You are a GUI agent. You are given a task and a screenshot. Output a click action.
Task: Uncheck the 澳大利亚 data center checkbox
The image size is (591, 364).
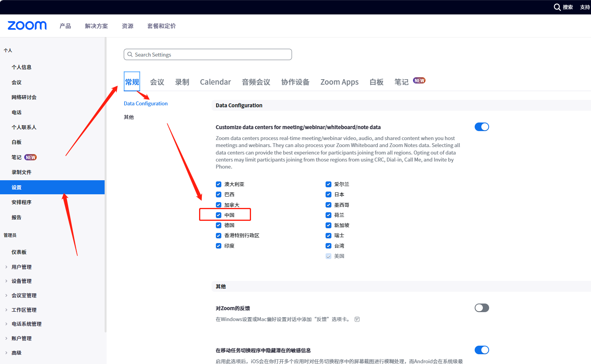tap(219, 184)
